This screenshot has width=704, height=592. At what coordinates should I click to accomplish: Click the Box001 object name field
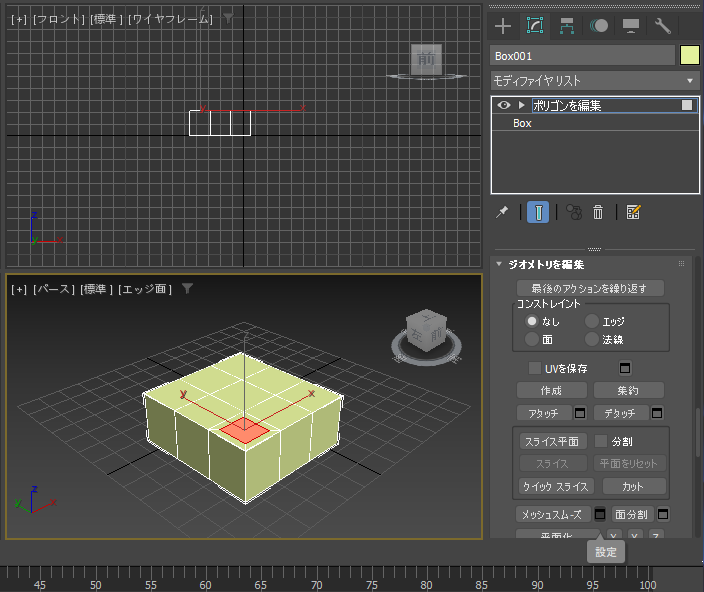582,56
